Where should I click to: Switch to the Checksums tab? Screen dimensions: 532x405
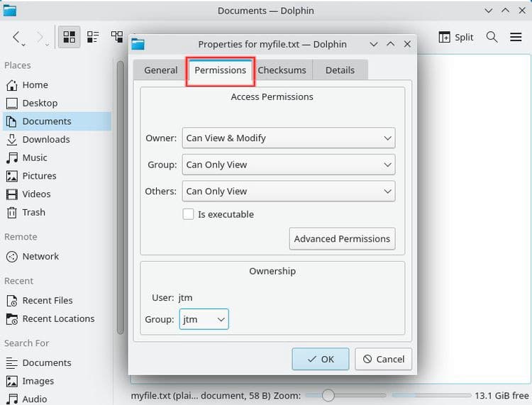[282, 70]
